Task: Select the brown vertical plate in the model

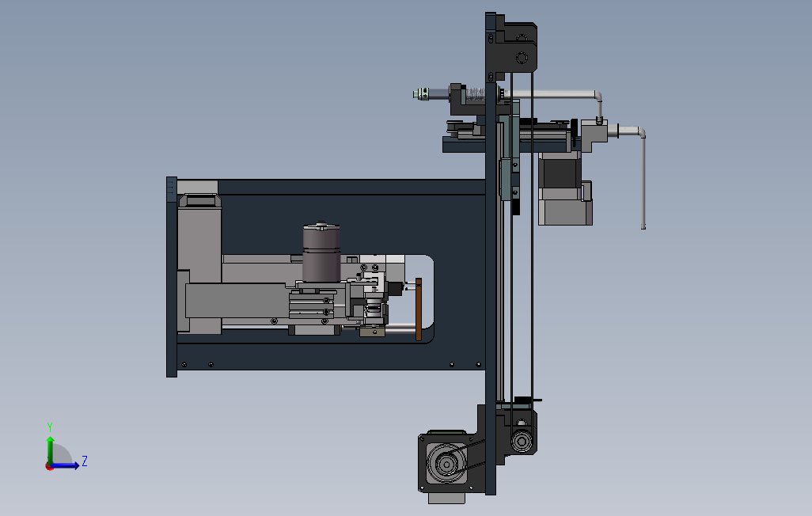Action: coord(419,309)
